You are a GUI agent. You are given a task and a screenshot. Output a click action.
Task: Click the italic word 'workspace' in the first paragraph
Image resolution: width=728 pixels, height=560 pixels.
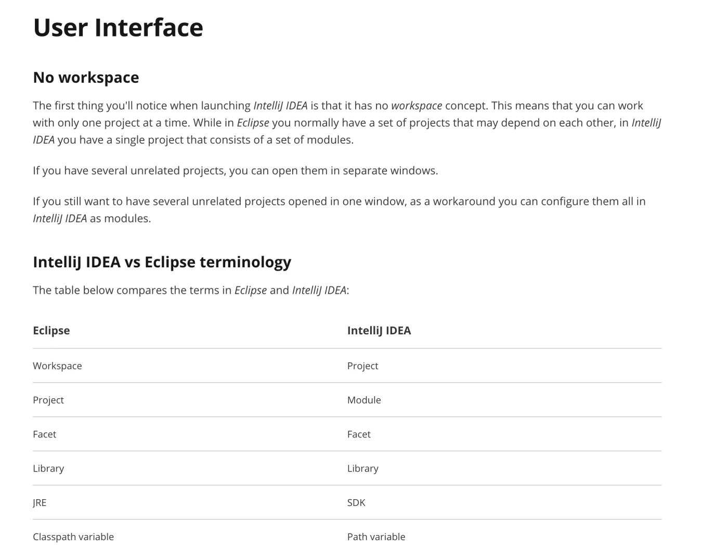pyautogui.click(x=417, y=106)
